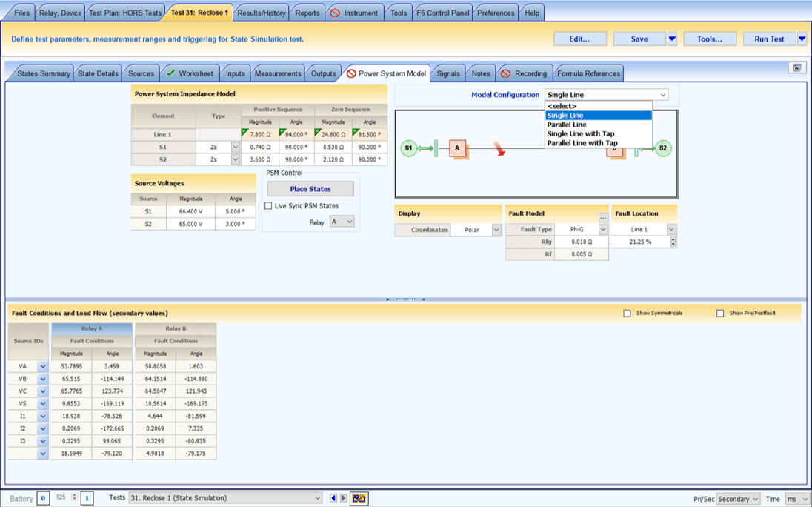Open the Measurements tab

pyautogui.click(x=278, y=73)
